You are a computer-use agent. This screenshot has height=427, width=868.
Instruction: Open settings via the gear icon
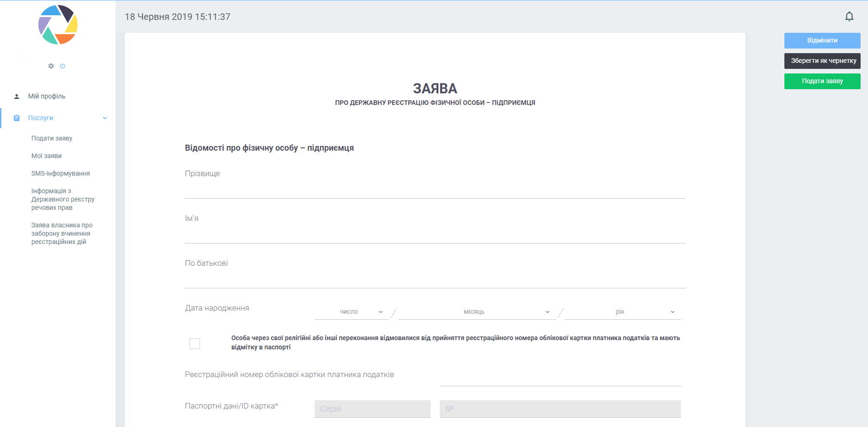pyautogui.click(x=51, y=66)
